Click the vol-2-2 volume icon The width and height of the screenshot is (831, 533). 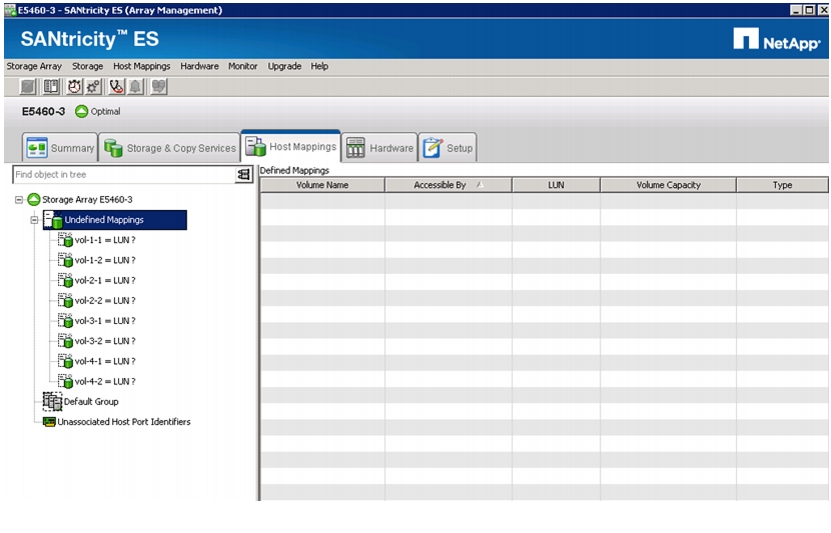point(65,300)
